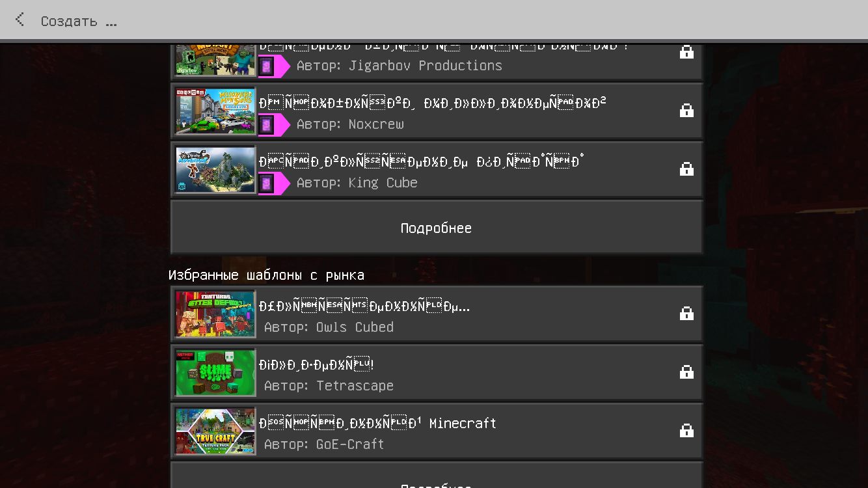
Task: Click the lock icon on the Noxcrew row
Action: coord(686,111)
